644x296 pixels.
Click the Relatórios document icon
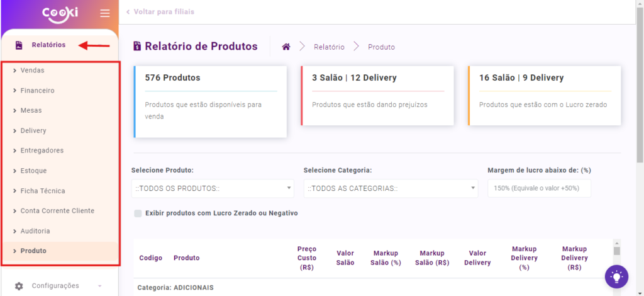pos(19,45)
